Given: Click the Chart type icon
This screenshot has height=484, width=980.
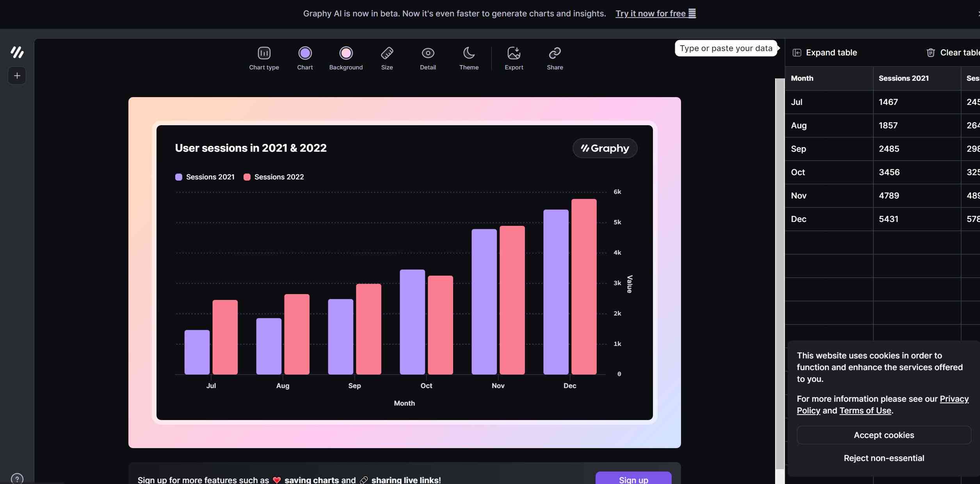Looking at the screenshot, I should pyautogui.click(x=264, y=51).
